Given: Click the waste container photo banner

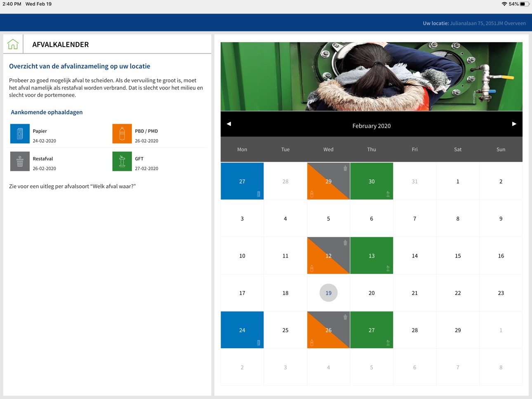Looking at the screenshot, I should click(x=372, y=76).
